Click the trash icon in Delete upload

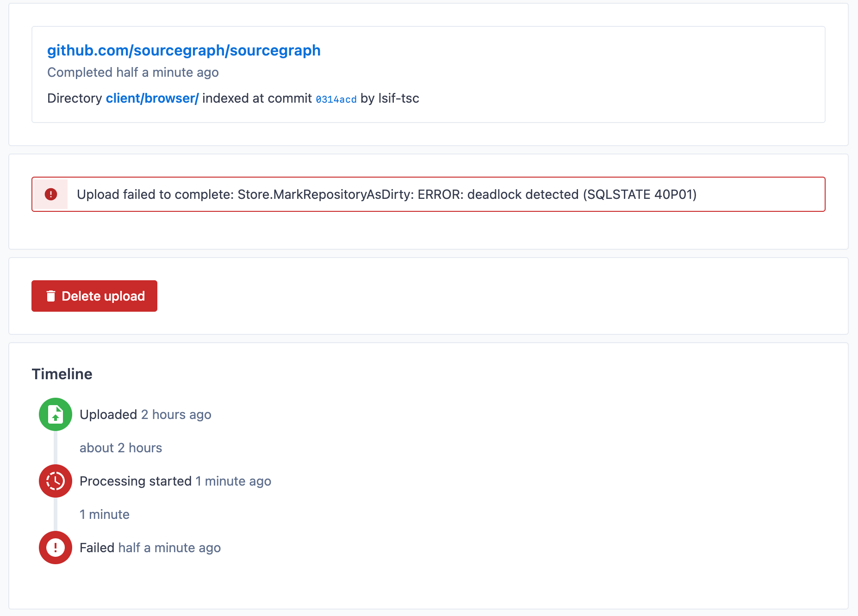(51, 296)
